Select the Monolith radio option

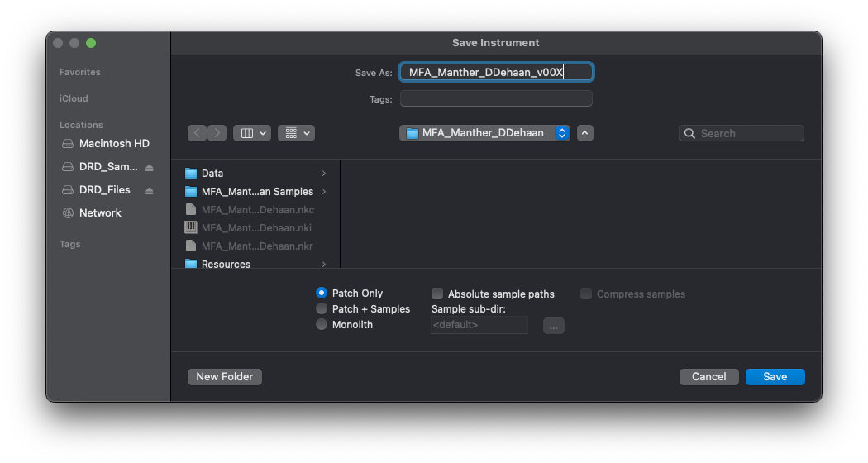tap(322, 325)
